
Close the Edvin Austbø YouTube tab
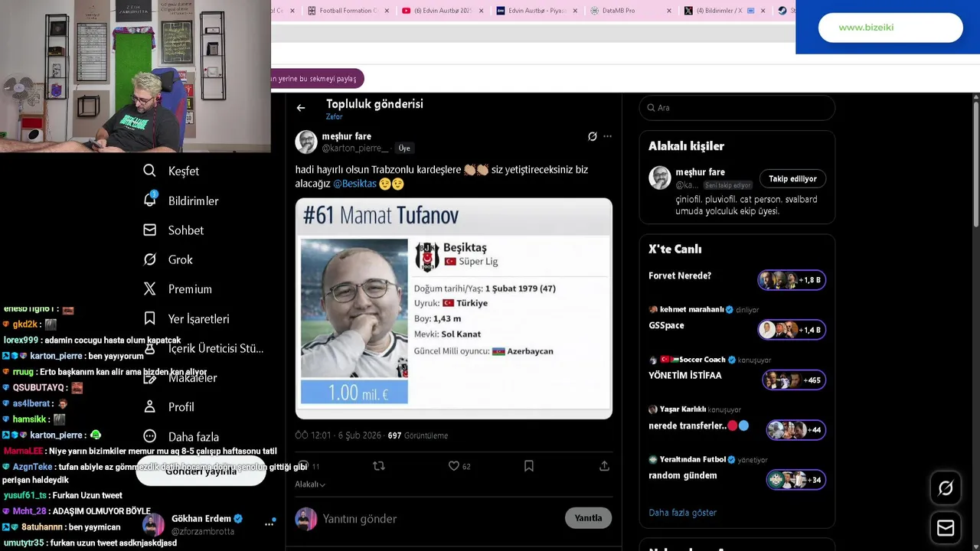pyautogui.click(x=482, y=11)
